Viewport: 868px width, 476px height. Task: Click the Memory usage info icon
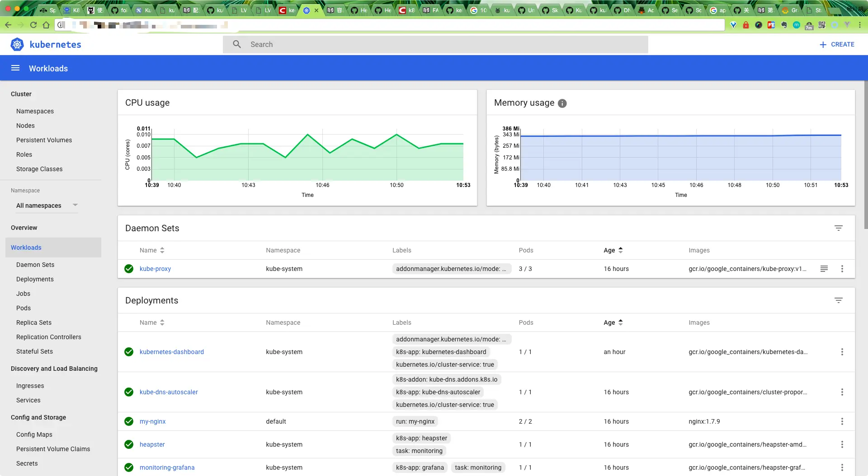pos(562,103)
